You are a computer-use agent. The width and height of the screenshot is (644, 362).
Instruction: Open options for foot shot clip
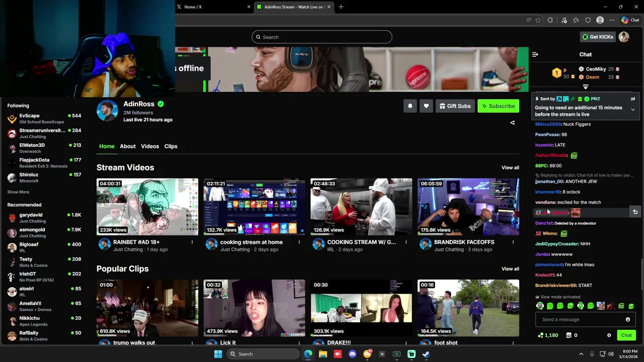coord(513,343)
